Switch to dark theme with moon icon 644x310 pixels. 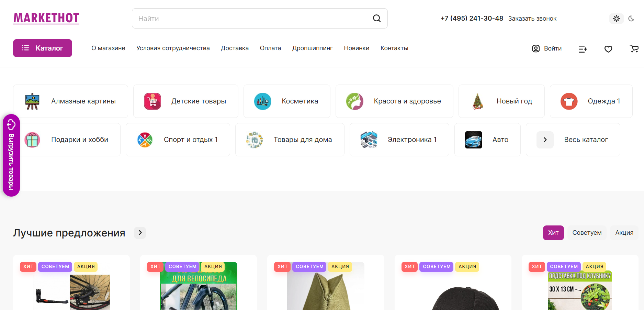(x=631, y=18)
